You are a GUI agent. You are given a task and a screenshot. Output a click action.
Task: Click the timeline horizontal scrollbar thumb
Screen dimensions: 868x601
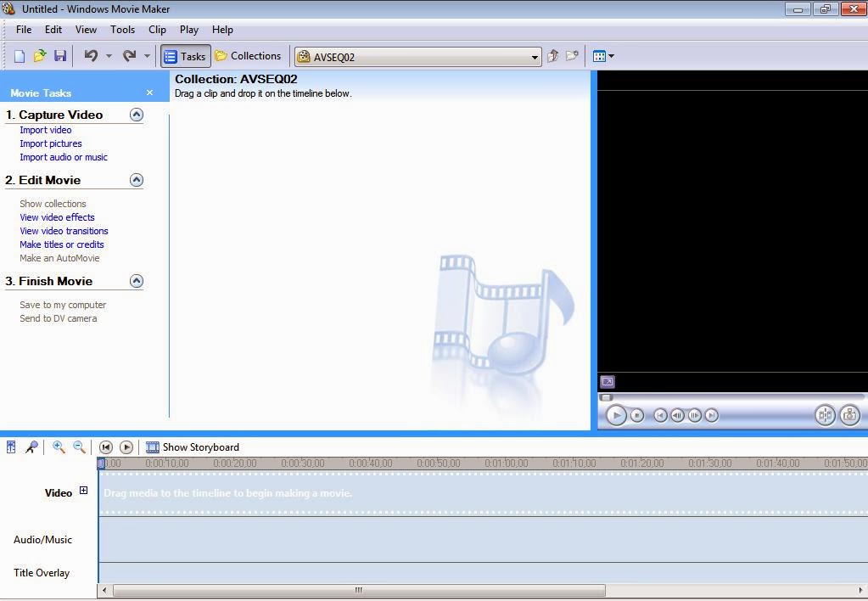[x=359, y=590]
